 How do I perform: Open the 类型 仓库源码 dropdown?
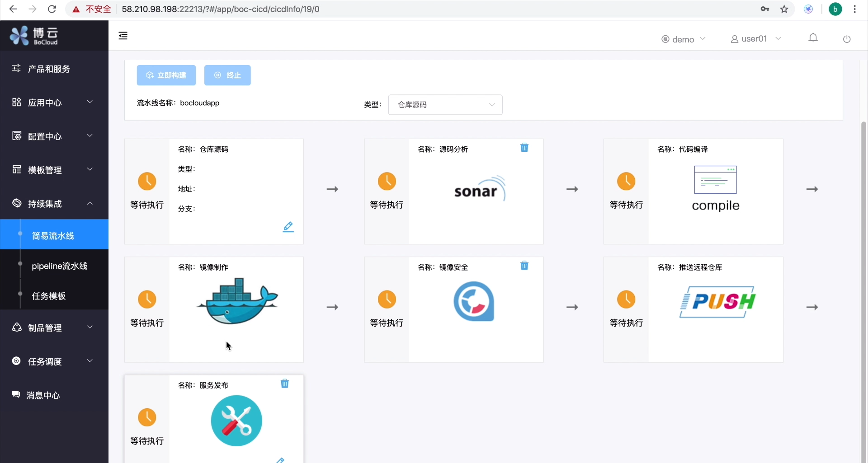click(x=445, y=105)
